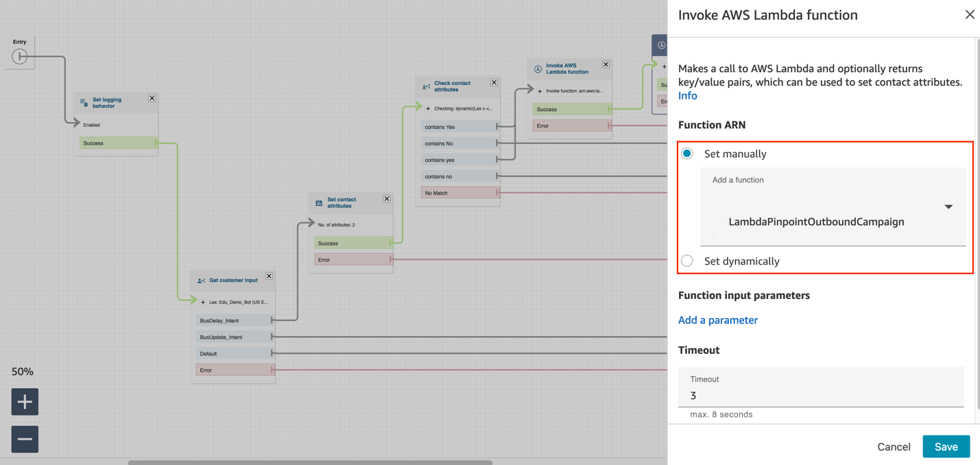Screen dimensions: 980x465
Task: Click the Check contact attributes block title
Action: point(453,86)
